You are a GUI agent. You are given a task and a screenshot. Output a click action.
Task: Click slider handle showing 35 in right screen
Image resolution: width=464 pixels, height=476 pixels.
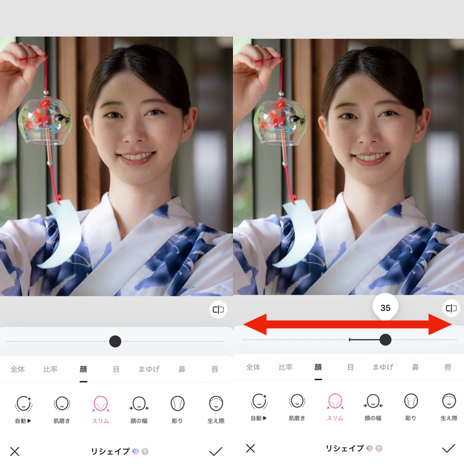pyautogui.click(x=385, y=340)
